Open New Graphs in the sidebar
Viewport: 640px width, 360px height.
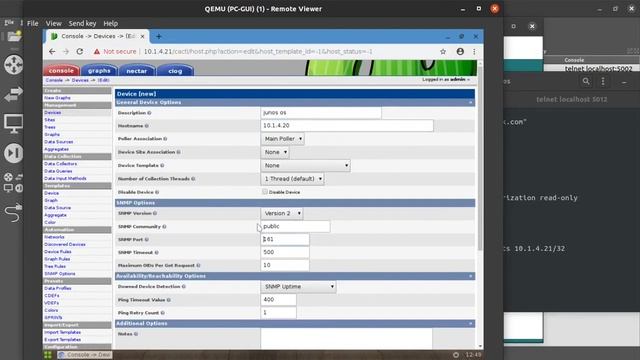tap(58, 98)
